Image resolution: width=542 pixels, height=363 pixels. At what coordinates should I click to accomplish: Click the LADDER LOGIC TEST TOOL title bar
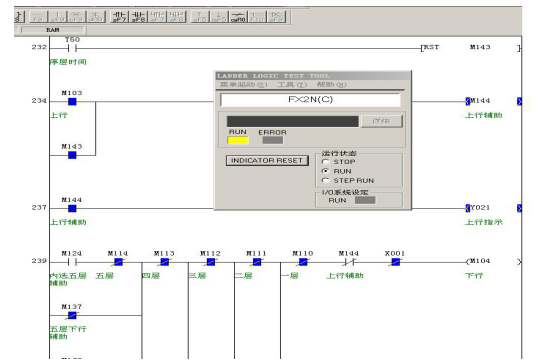coord(313,76)
